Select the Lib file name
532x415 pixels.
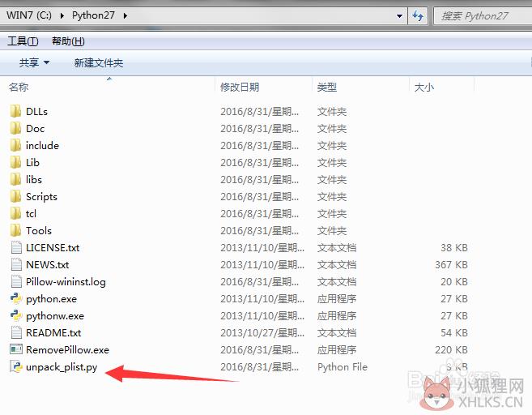(x=32, y=163)
